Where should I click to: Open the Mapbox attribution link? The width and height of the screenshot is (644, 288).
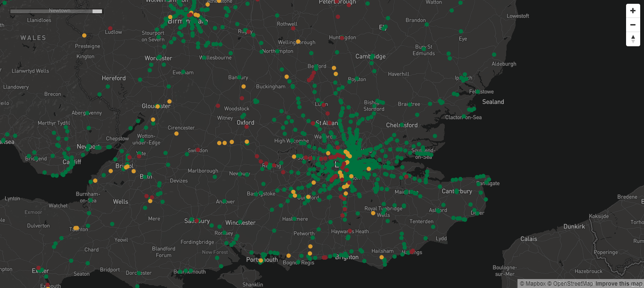(533, 284)
